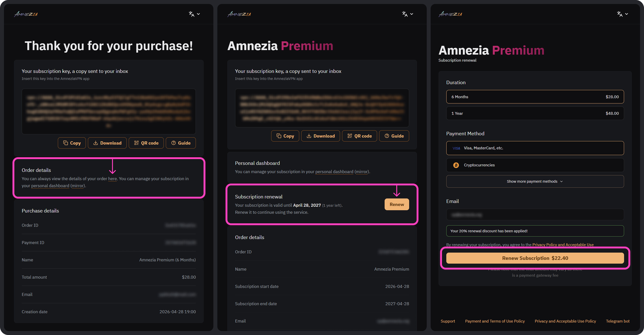The width and height of the screenshot is (644, 335).
Task: Click the Amnezia logo in the middle panel
Action: (x=239, y=14)
